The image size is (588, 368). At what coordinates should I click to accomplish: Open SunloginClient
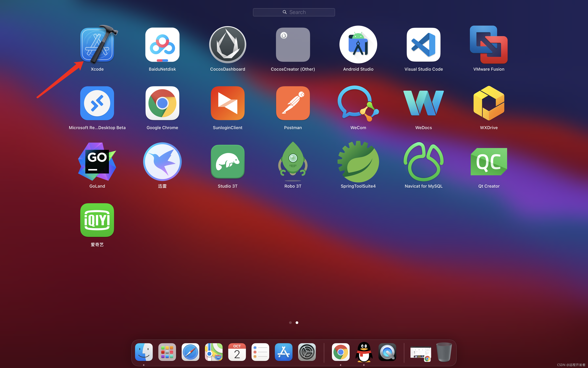(228, 103)
